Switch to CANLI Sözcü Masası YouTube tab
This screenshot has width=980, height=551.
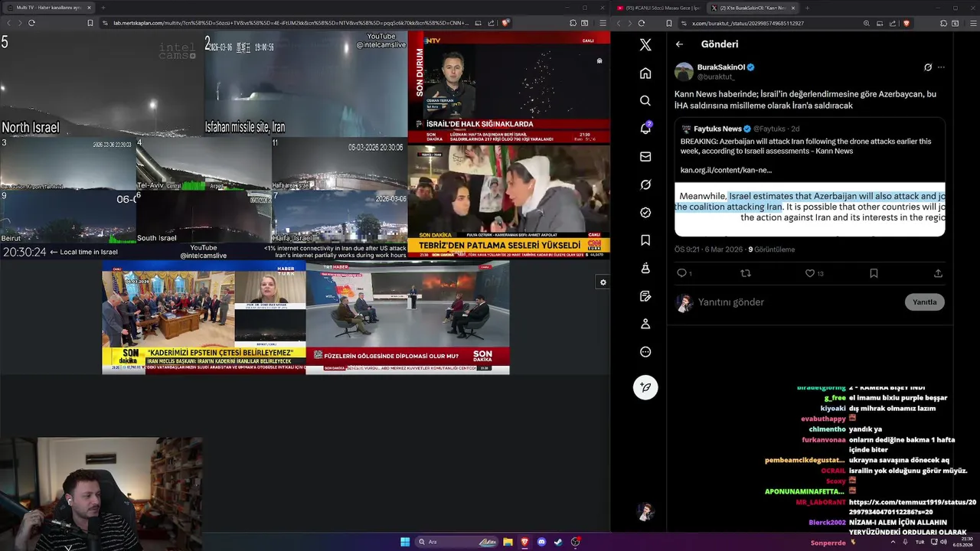[x=658, y=8]
